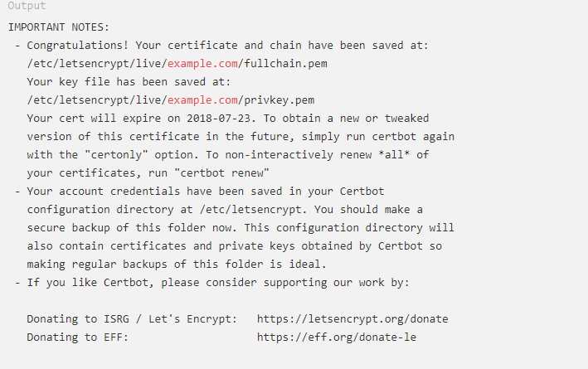Image resolution: width=588 pixels, height=369 pixels.
Task: Click the Output label above the code block
Action: point(27,6)
